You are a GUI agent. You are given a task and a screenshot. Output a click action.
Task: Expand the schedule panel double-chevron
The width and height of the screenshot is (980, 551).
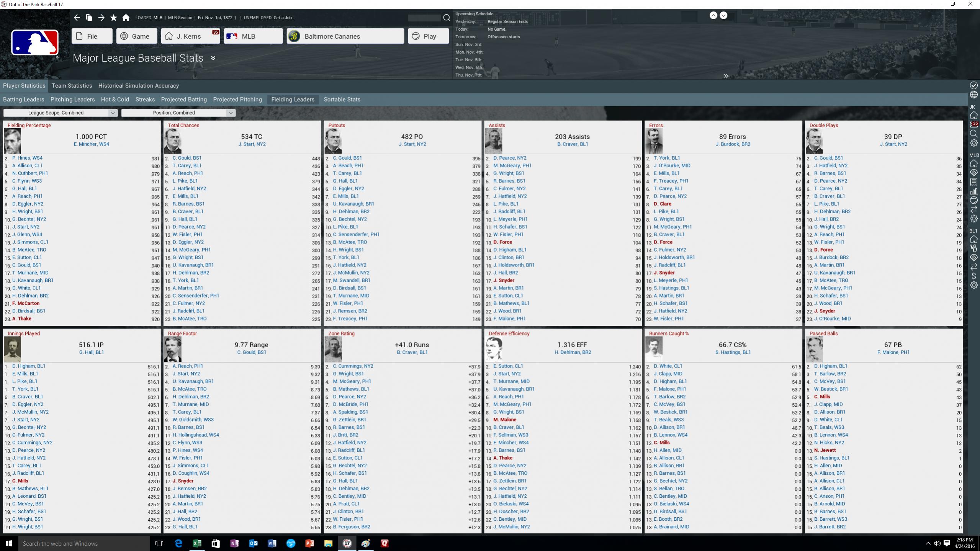point(726,76)
